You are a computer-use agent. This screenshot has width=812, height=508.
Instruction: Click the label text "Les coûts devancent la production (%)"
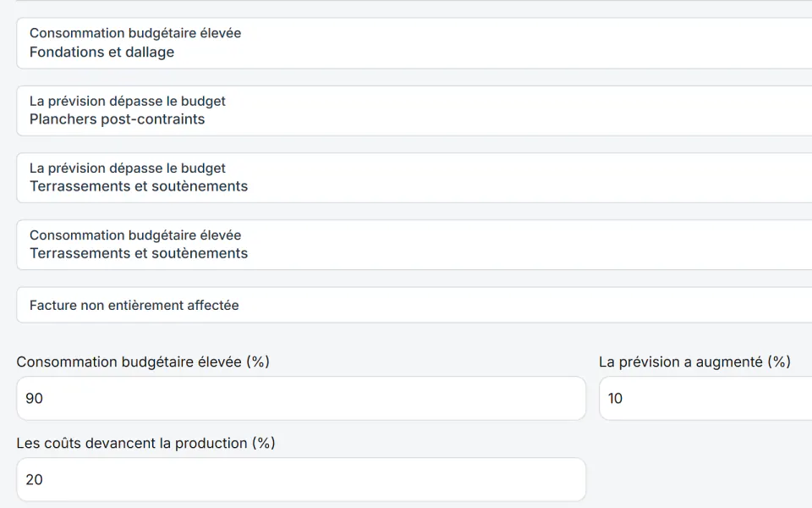point(146,443)
